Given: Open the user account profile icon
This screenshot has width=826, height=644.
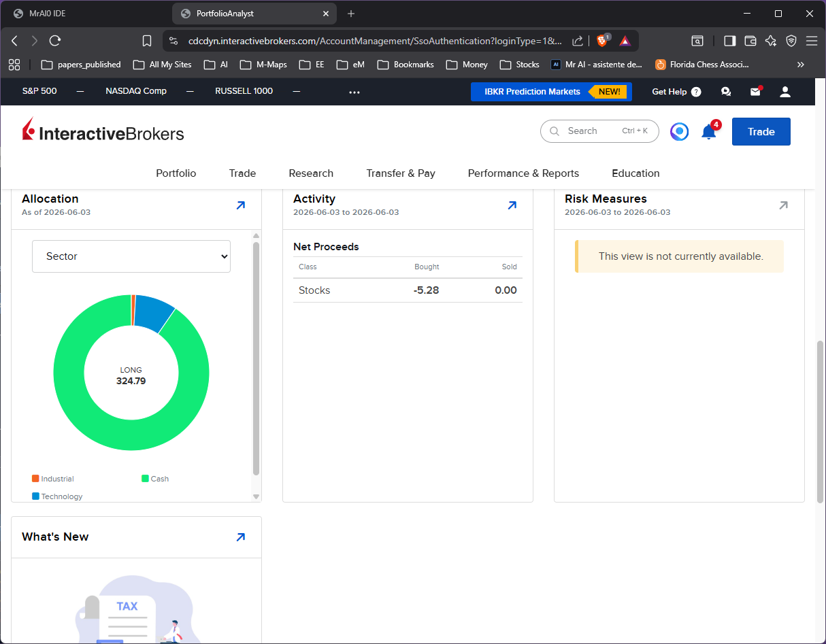Looking at the screenshot, I should point(785,91).
